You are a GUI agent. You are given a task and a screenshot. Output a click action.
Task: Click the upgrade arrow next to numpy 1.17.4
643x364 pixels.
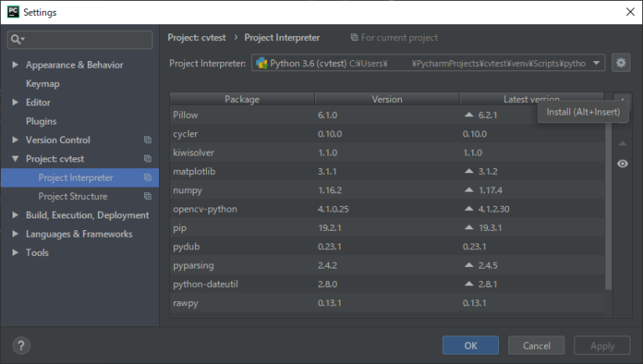(467, 190)
